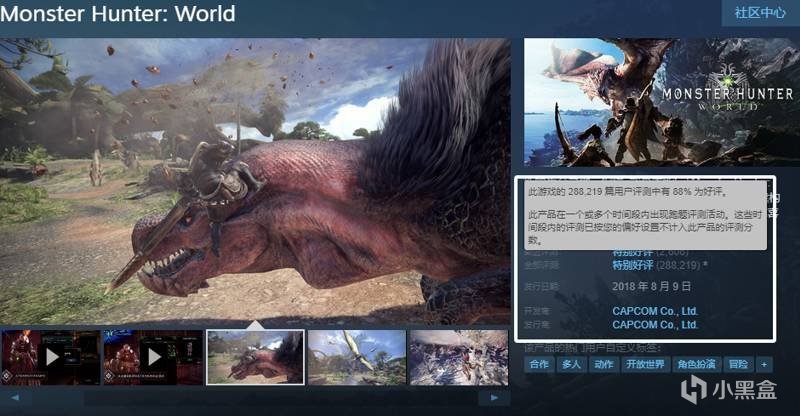
Task: Click the plus button to add tag
Action: (764, 364)
